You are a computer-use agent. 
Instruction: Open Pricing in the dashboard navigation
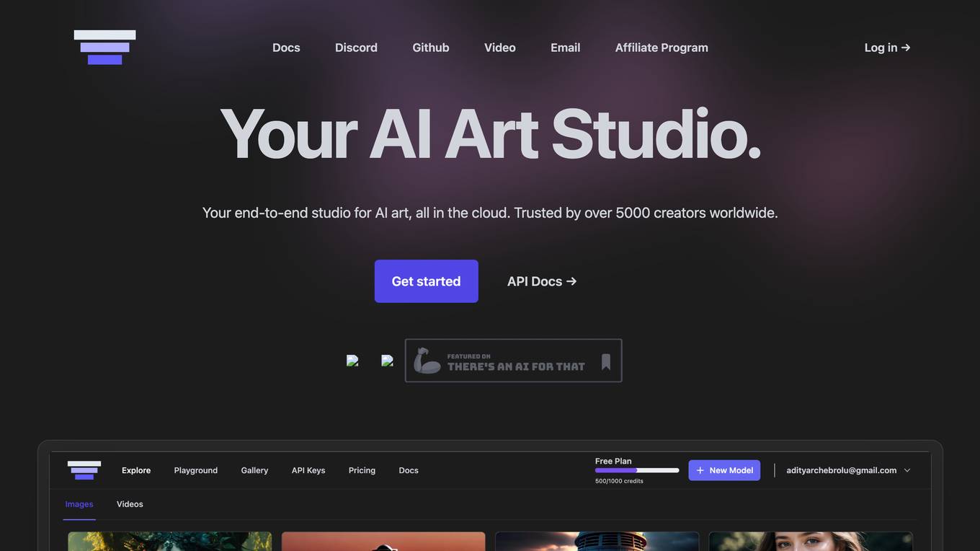pos(362,470)
